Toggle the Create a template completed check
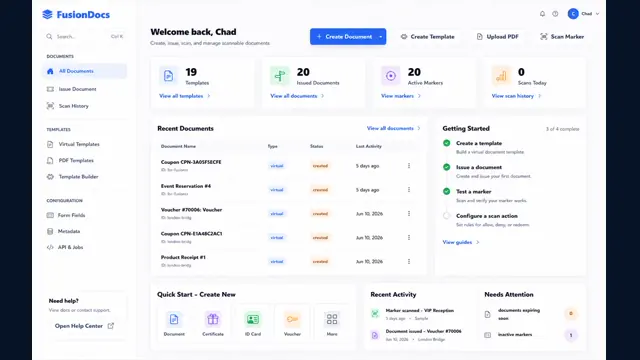 (447, 143)
